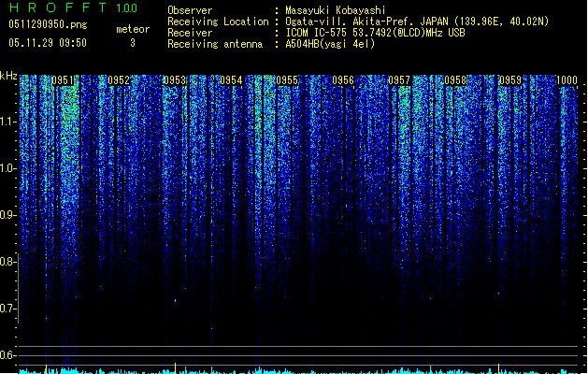Viewport: 588px width, 374px height.
Task: Click the 0951 time marker
Action: (63, 80)
